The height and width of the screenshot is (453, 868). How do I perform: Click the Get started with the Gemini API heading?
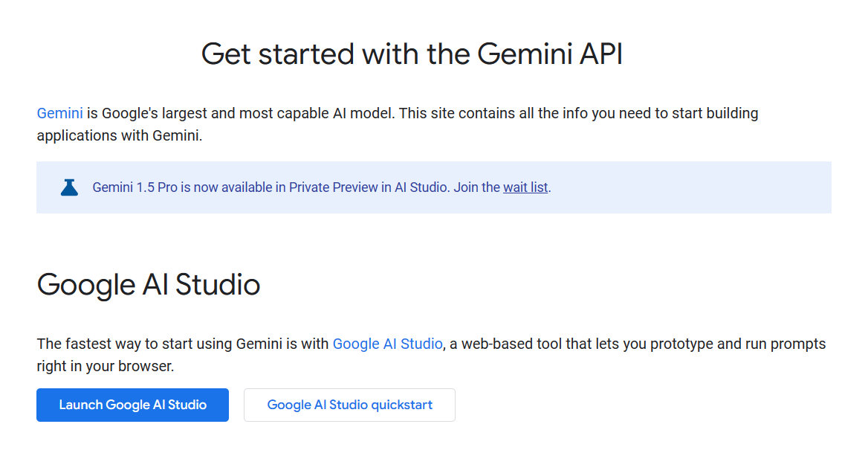412,55
